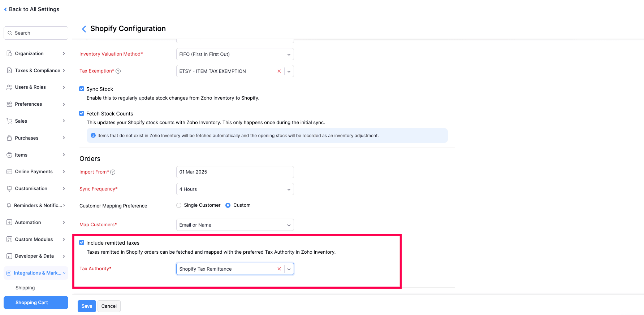Clear the Shopify Tax Remittance selection
This screenshot has width=644, height=315.
pos(279,269)
